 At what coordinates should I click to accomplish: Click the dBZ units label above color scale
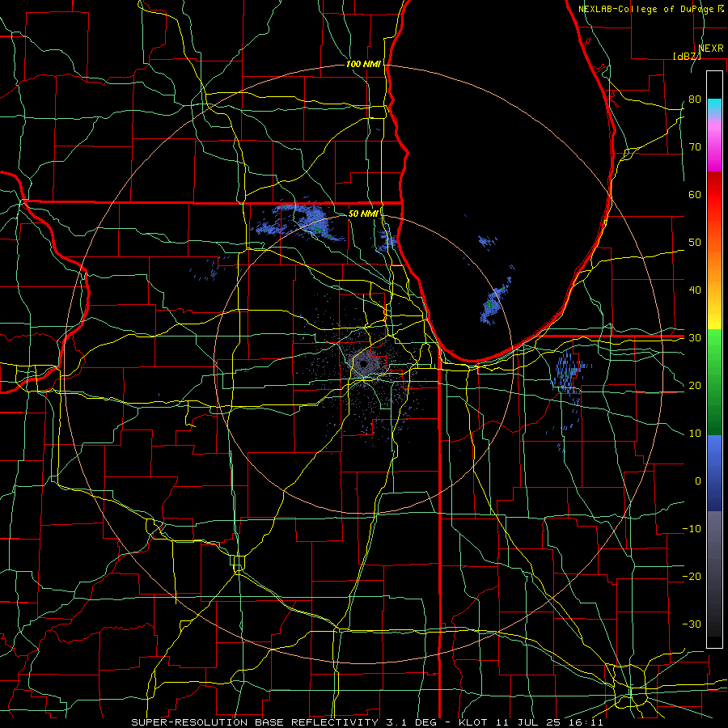tap(687, 56)
